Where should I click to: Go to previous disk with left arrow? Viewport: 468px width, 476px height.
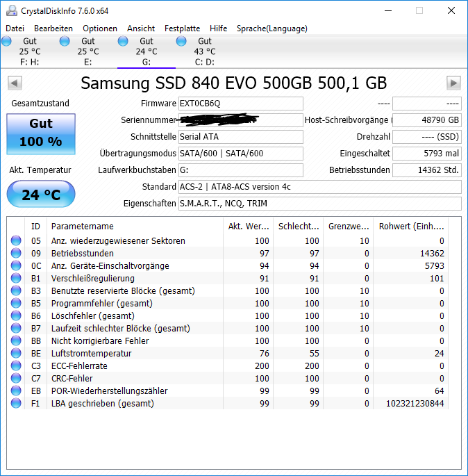(15, 83)
